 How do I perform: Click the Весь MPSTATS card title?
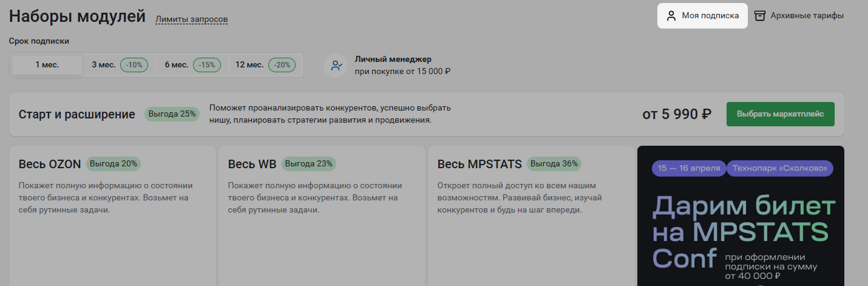pos(480,164)
